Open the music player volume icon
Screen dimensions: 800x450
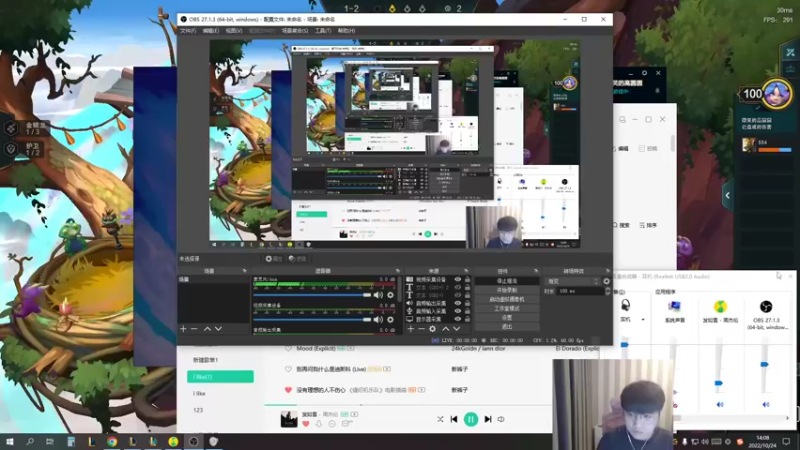501,419
